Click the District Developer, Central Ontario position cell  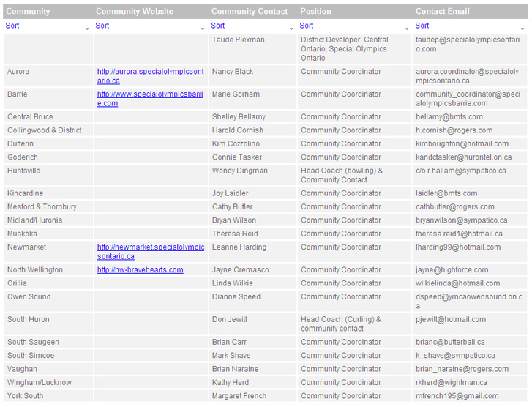[354, 49]
